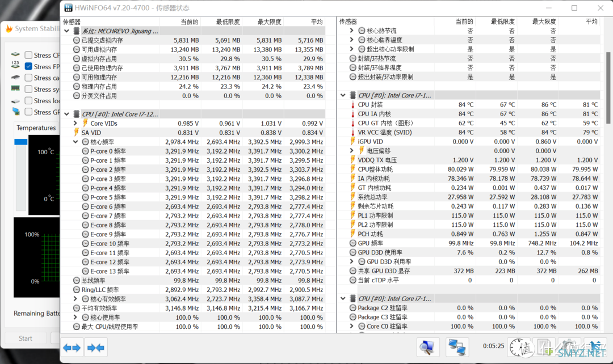Image resolution: width=613 pixels, height=364 pixels.
Task: Select the 平均有效频率 row
Action: (x=194, y=308)
